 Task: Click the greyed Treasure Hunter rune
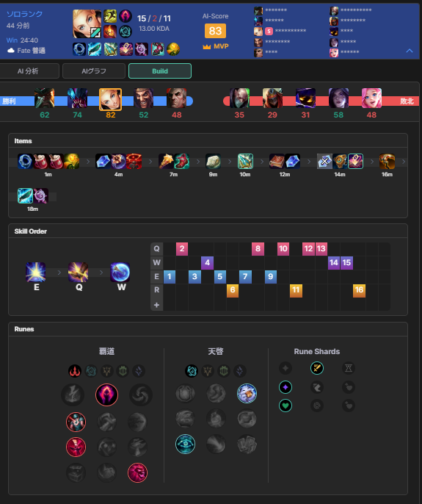(76, 472)
